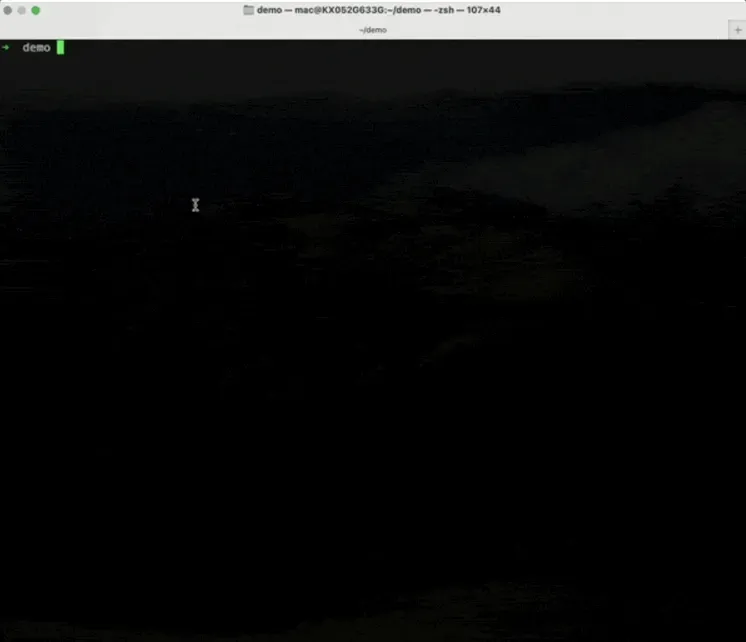The height and width of the screenshot is (642, 746).
Task: Click the folder proxy icon in title bar
Action: 248,10
